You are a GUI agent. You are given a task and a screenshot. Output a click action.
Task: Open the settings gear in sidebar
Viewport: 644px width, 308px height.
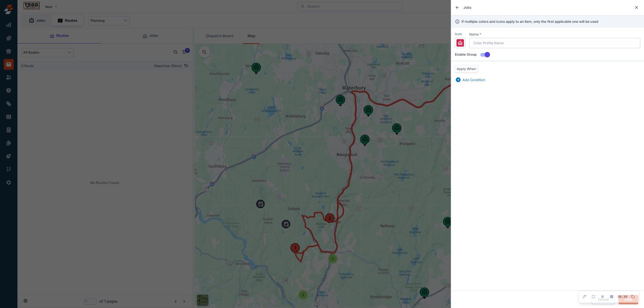(9, 183)
